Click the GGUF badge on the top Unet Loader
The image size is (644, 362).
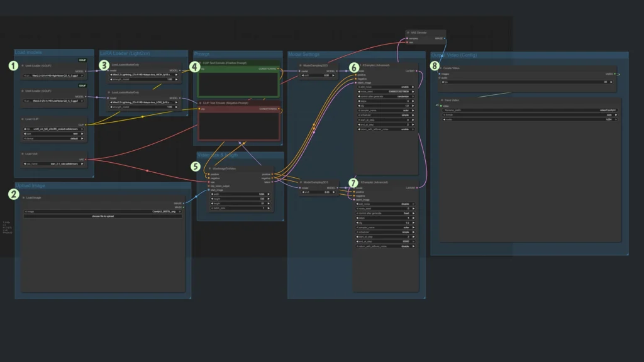(x=82, y=60)
